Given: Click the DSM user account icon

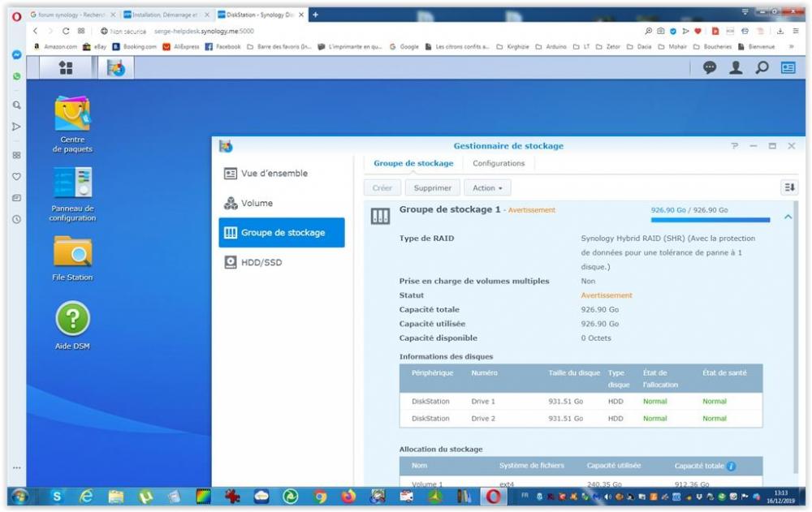Looking at the screenshot, I should [736, 69].
